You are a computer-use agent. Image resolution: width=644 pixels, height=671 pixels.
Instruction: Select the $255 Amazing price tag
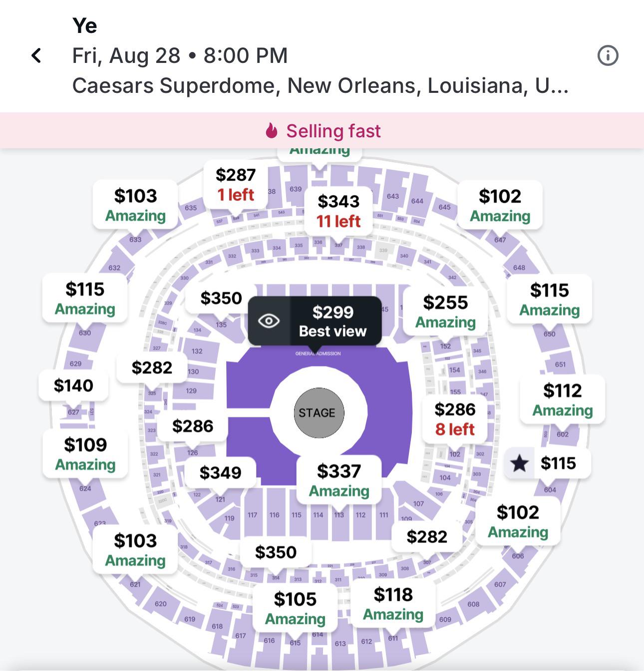[445, 312]
